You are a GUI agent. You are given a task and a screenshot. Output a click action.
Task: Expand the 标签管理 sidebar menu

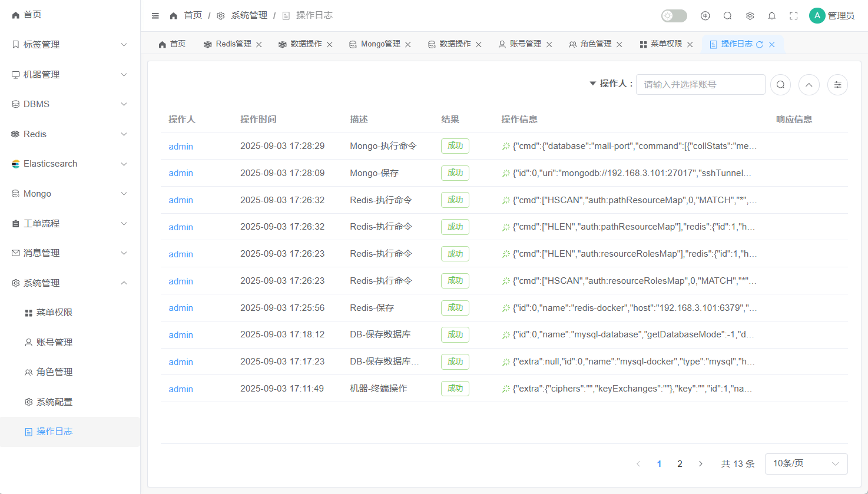click(x=69, y=45)
